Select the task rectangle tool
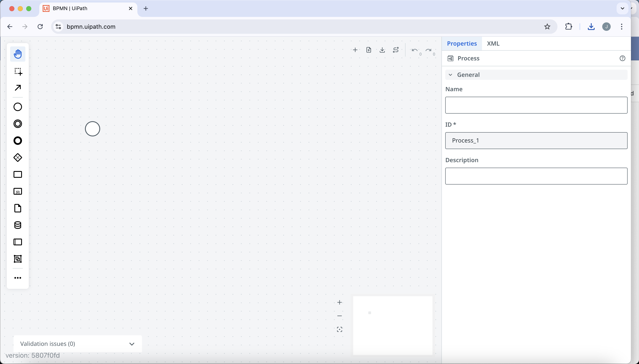This screenshot has width=639, height=364. pos(18,174)
